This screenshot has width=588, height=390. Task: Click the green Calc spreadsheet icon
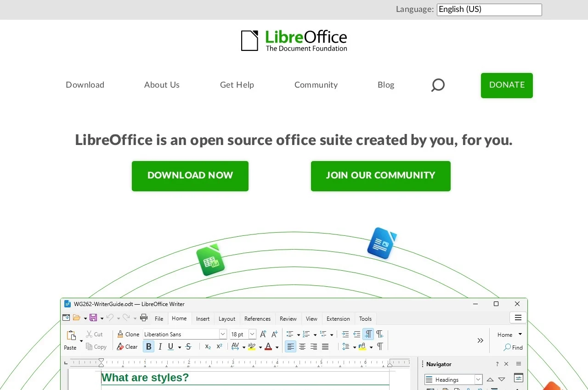(x=210, y=260)
